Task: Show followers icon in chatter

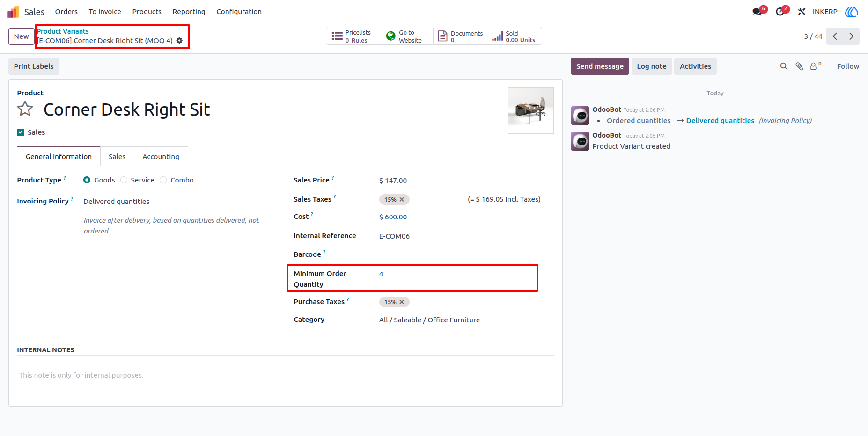Action: [816, 66]
